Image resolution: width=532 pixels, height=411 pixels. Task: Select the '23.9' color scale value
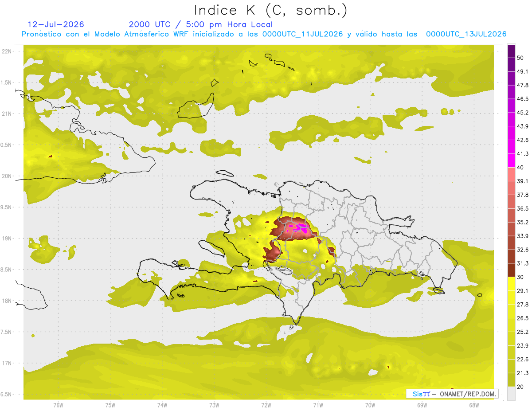[523, 345]
